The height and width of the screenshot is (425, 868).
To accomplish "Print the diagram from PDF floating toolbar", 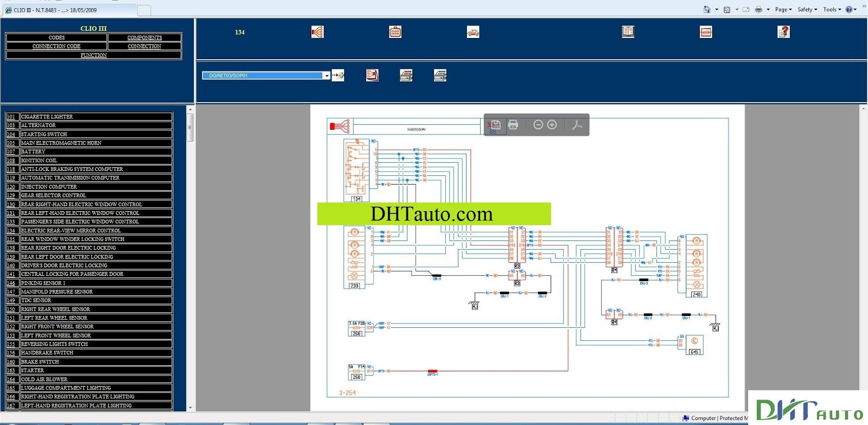I will pos(513,125).
